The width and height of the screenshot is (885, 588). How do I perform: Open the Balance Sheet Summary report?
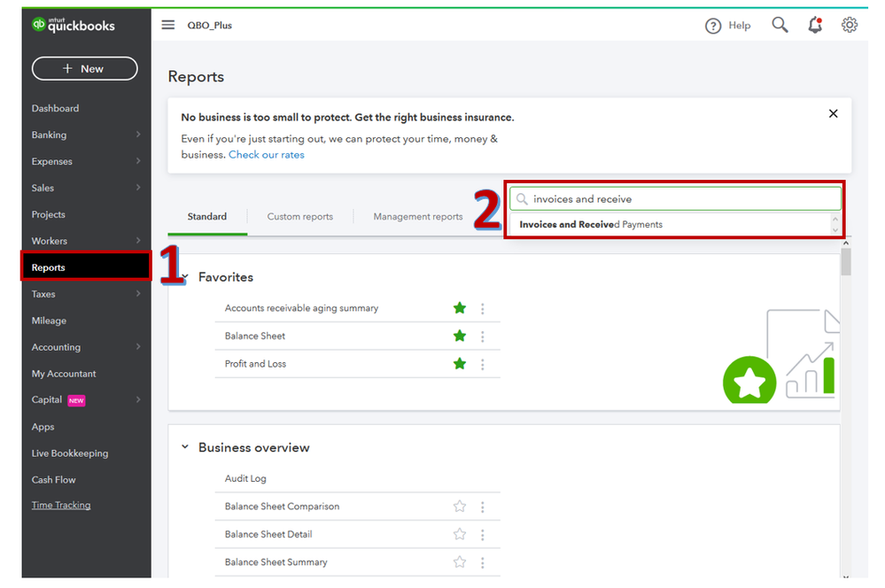pos(276,562)
